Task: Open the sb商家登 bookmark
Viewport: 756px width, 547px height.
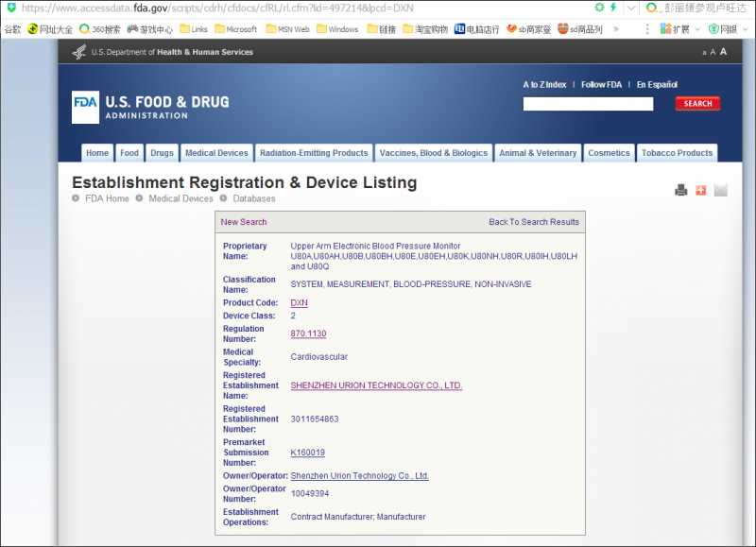Action: pos(528,29)
